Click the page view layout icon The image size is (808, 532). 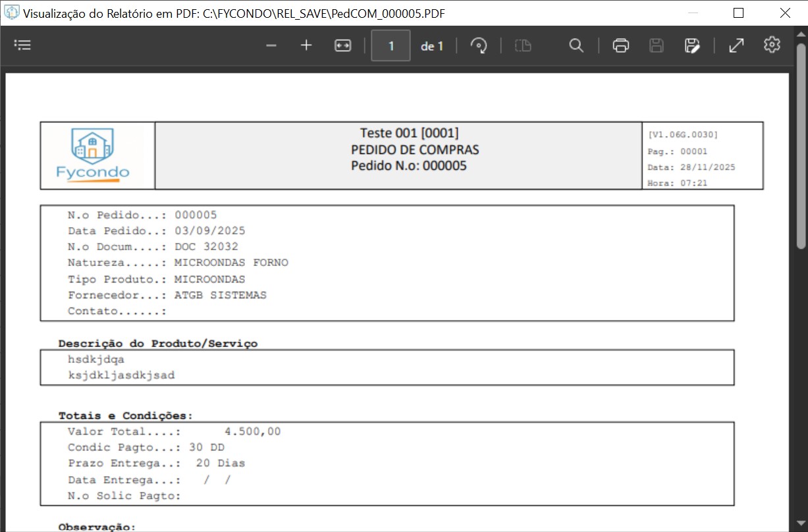(x=523, y=45)
